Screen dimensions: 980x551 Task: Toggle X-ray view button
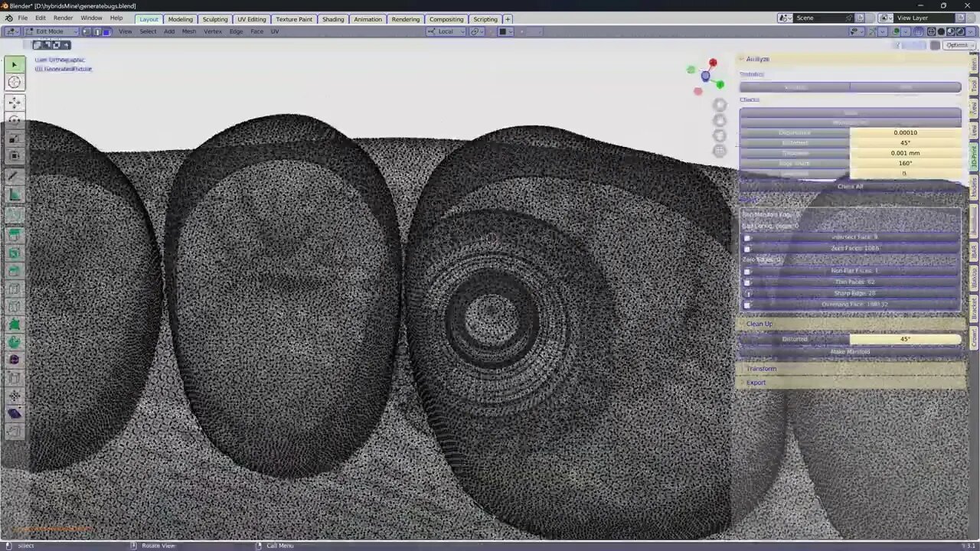[919, 31]
